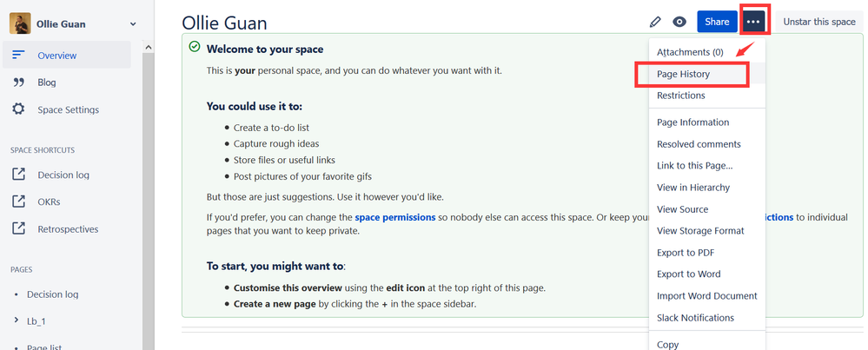Click Unstar this space button

pos(819,22)
